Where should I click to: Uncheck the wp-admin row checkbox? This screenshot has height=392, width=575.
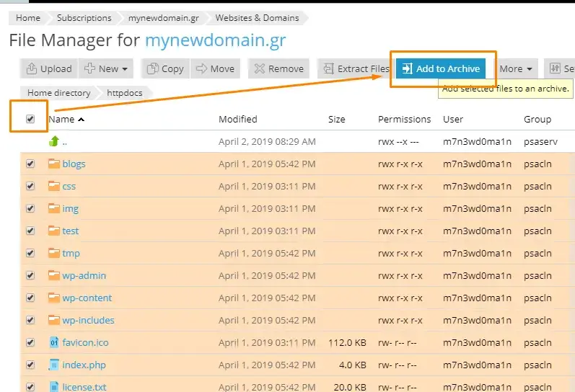(x=30, y=275)
